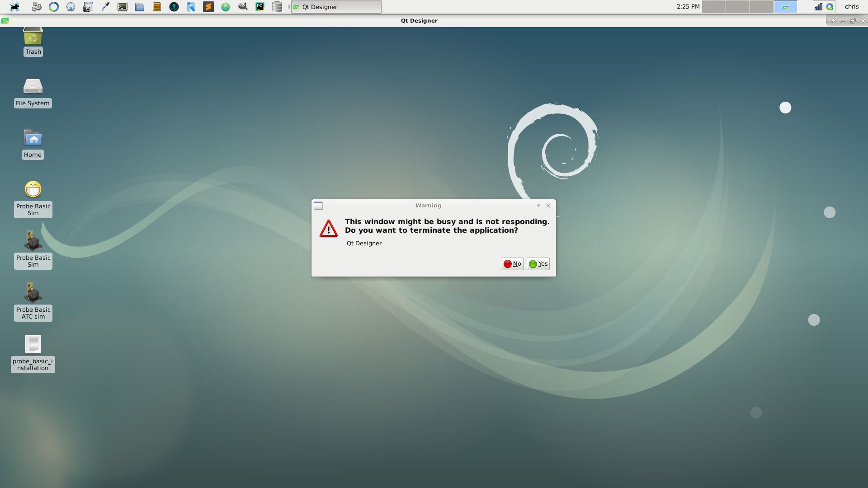The image size is (868, 488).
Task: Click No to keep the application running
Action: [512, 264]
